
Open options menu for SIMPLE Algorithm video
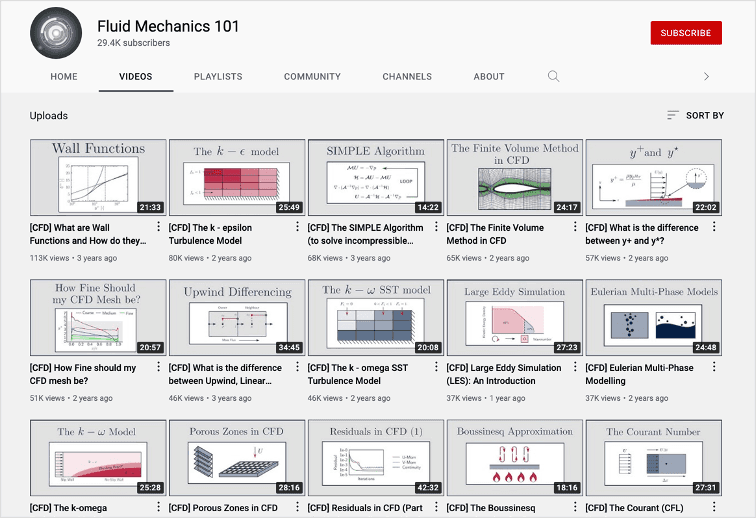436,227
